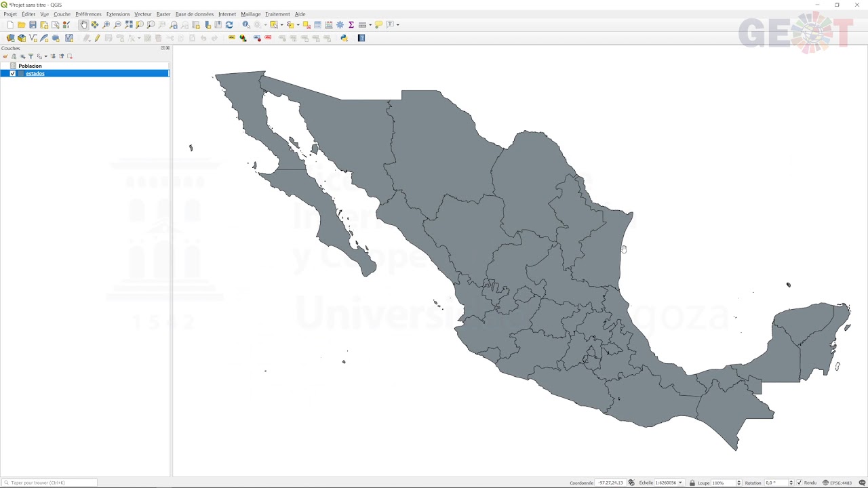Remove selected layer icon in Couches panel
This screenshot has width=868, height=488.
pyautogui.click(x=69, y=56)
